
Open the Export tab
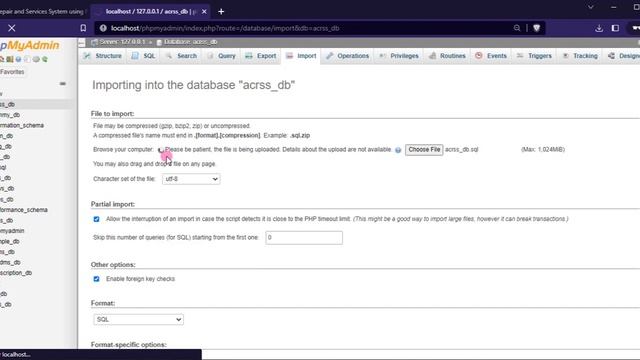click(x=261, y=56)
